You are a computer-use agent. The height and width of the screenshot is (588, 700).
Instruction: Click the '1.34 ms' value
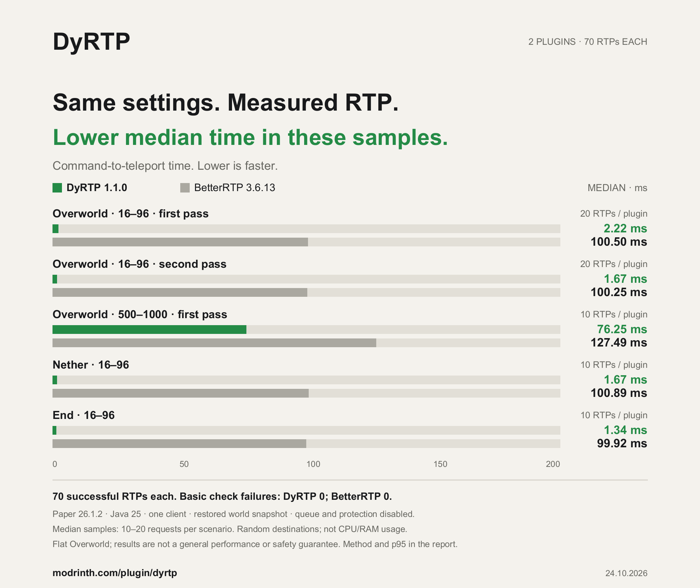[625, 430]
